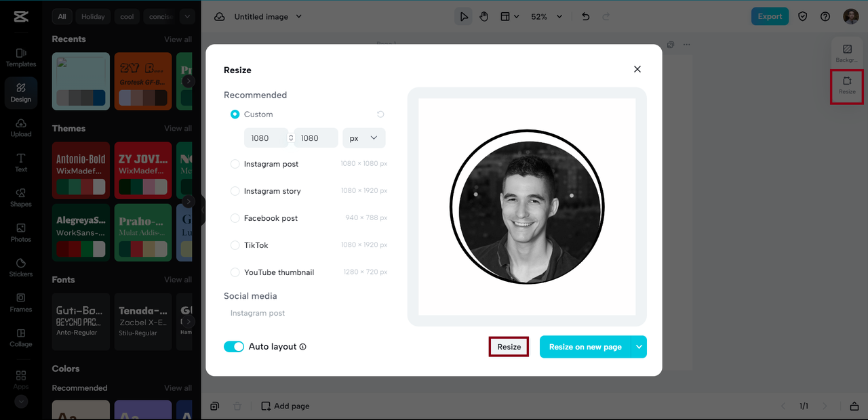
Task: Select the Instagram story radio option
Action: pos(235,191)
